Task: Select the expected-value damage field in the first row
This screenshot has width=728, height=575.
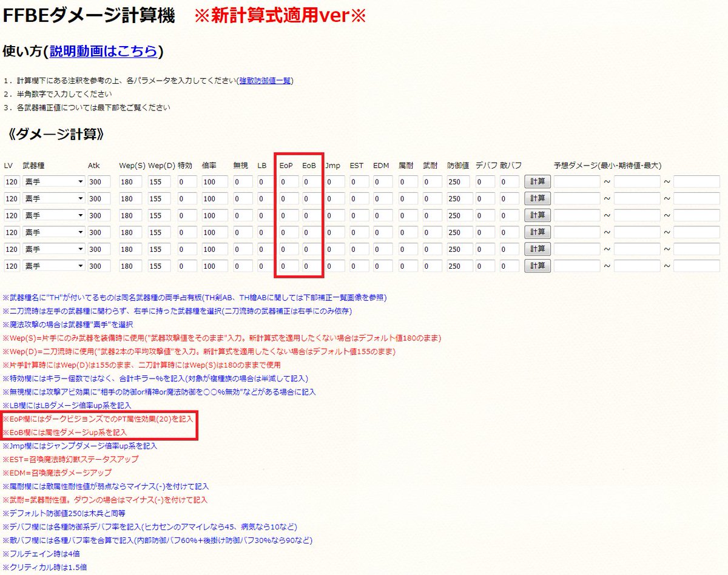Action: coord(637,181)
